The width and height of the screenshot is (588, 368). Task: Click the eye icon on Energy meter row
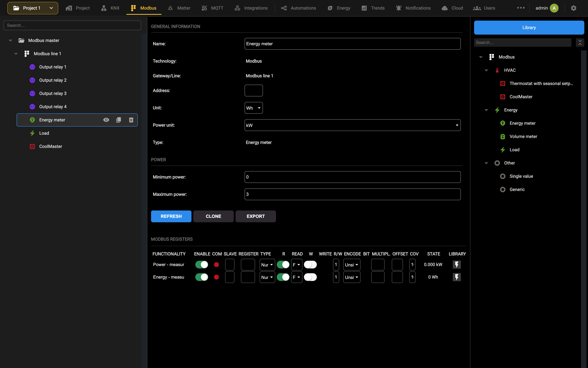pyautogui.click(x=106, y=120)
